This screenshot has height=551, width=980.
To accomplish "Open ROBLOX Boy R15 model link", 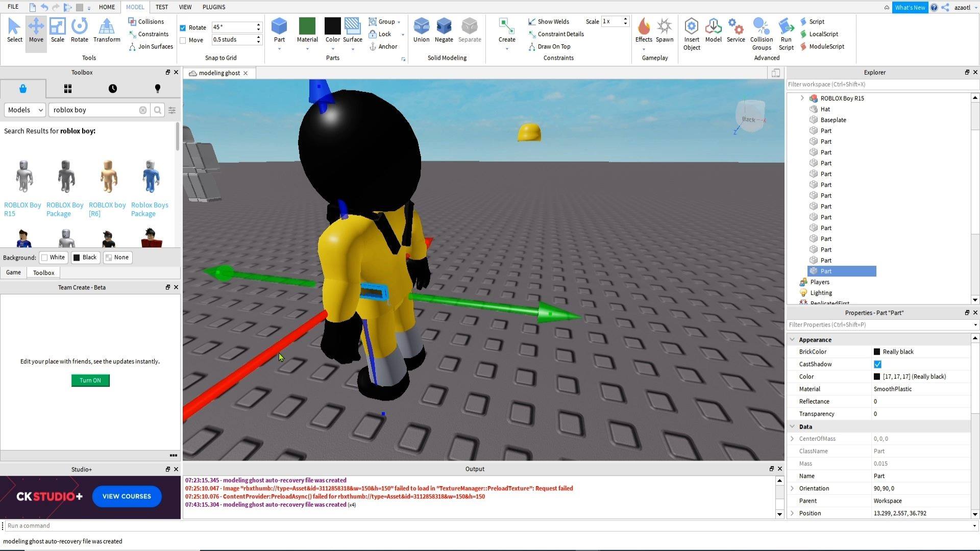I will point(22,209).
